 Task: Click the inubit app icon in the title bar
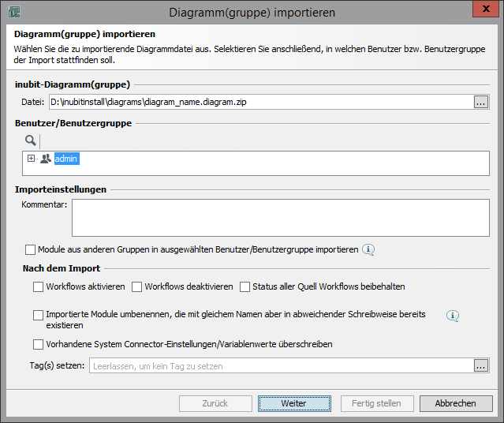point(13,12)
